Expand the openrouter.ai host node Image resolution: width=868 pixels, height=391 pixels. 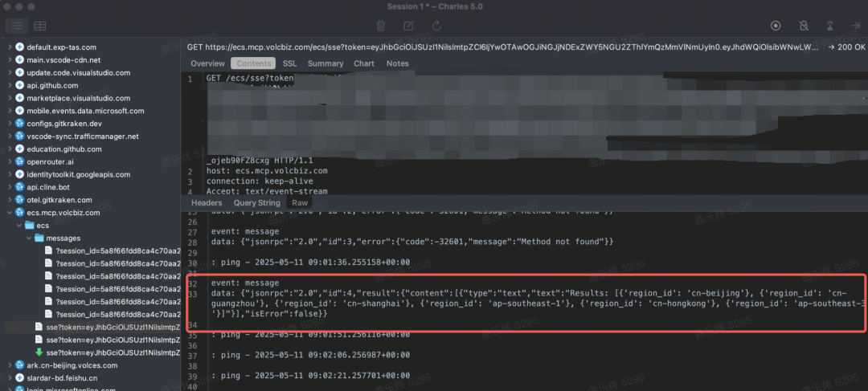9,162
